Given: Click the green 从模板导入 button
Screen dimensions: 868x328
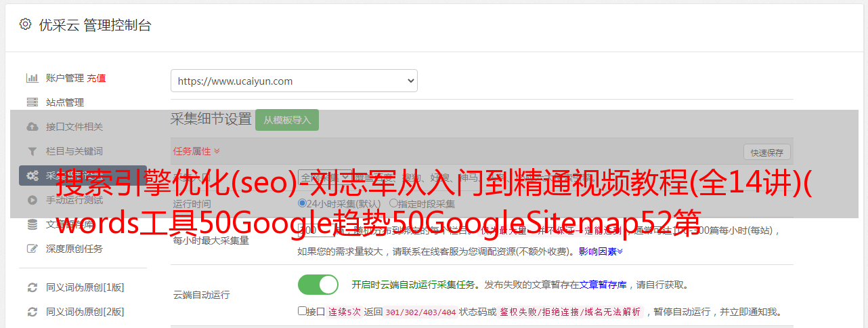Looking at the screenshot, I should [287, 120].
